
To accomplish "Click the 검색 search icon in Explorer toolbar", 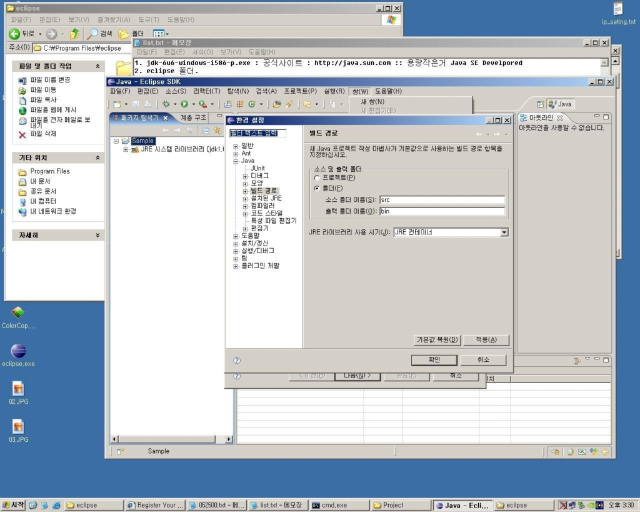I will (x=93, y=34).
